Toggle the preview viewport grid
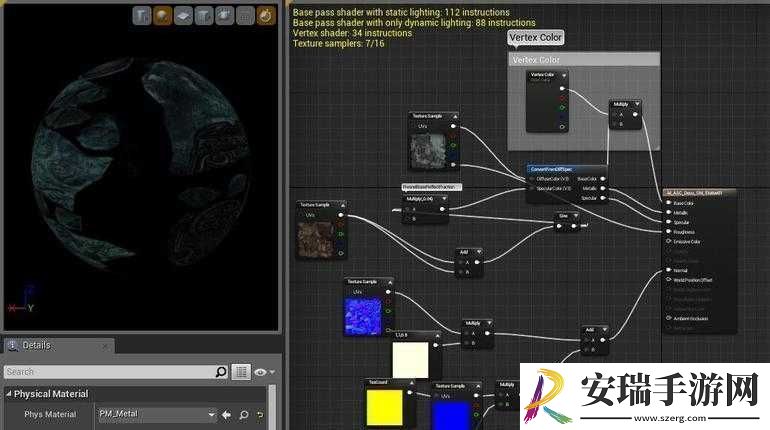Screen dimensions: 770x430 [x=245, y=16]
